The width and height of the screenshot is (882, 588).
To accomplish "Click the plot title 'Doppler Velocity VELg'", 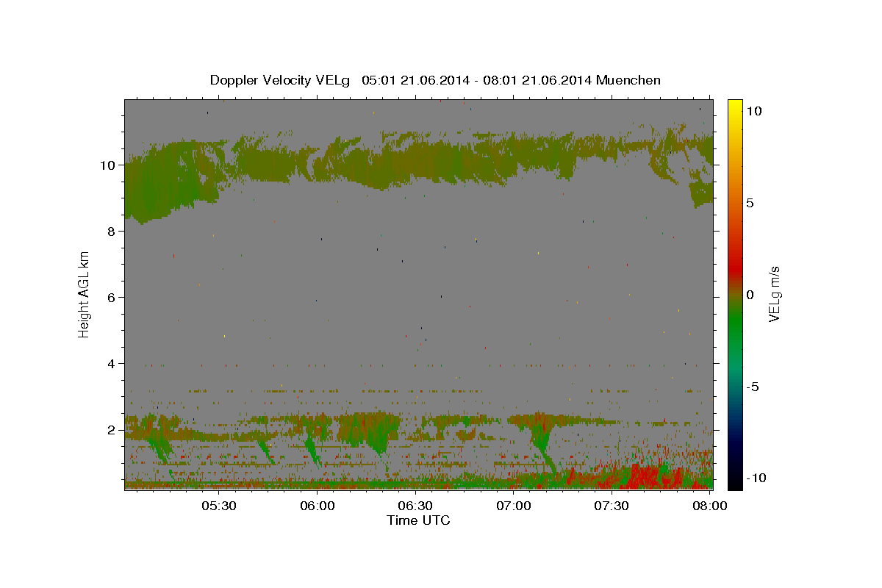I will coord(282,80).
